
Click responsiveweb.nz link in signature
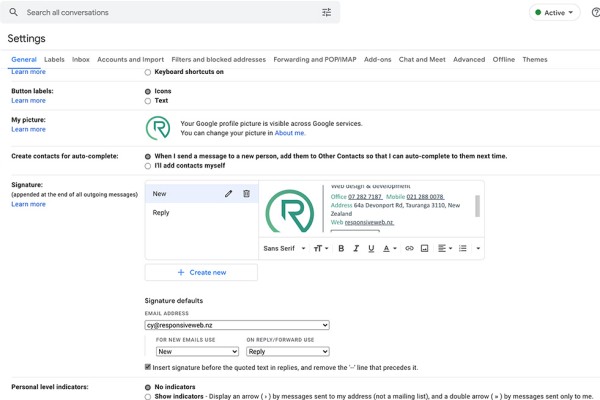369,222
